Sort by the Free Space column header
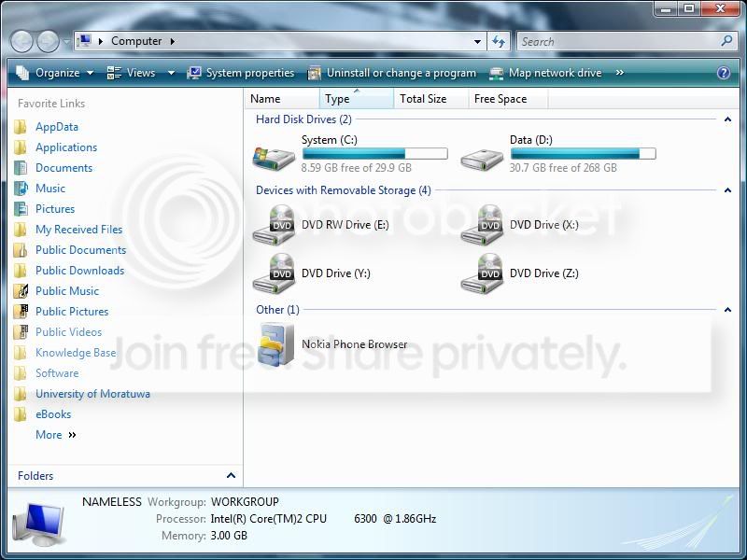Screen dimensions: 747x560 click(508, 99)
